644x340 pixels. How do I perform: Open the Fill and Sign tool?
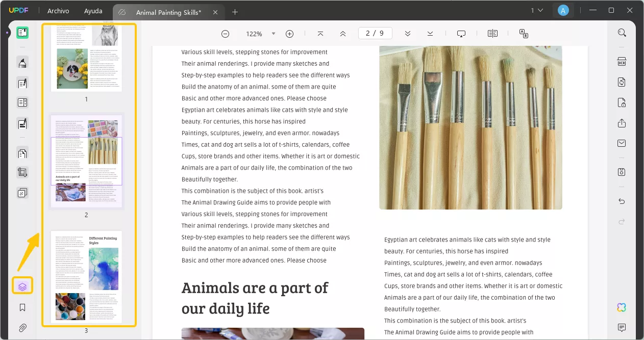[22, 123]
